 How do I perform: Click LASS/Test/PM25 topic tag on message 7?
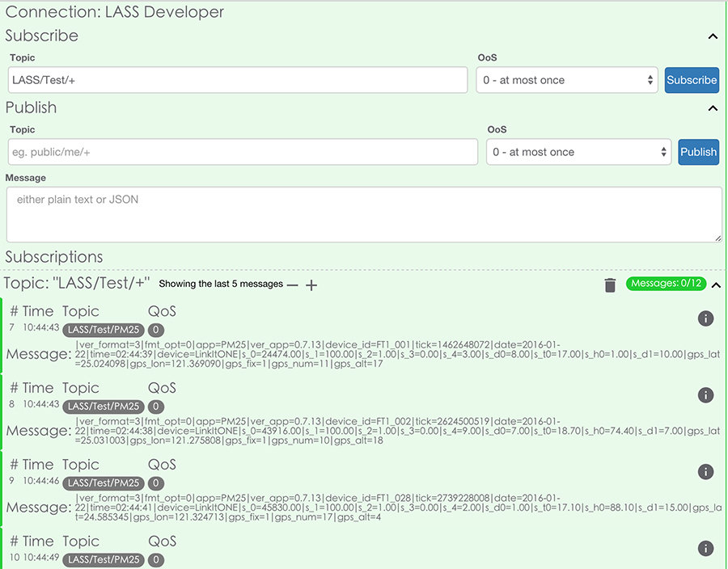[103, 330]
